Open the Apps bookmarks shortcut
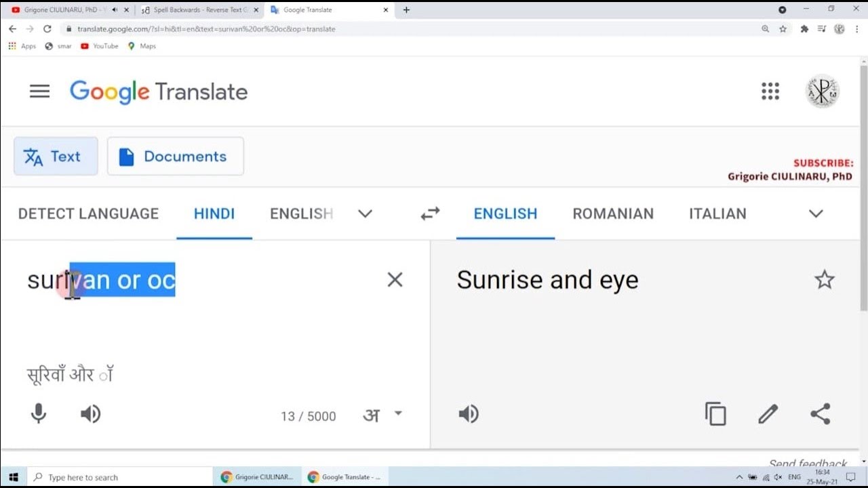Image resolution: width=868 pixels, height=488 pixels. click(22, 46)
